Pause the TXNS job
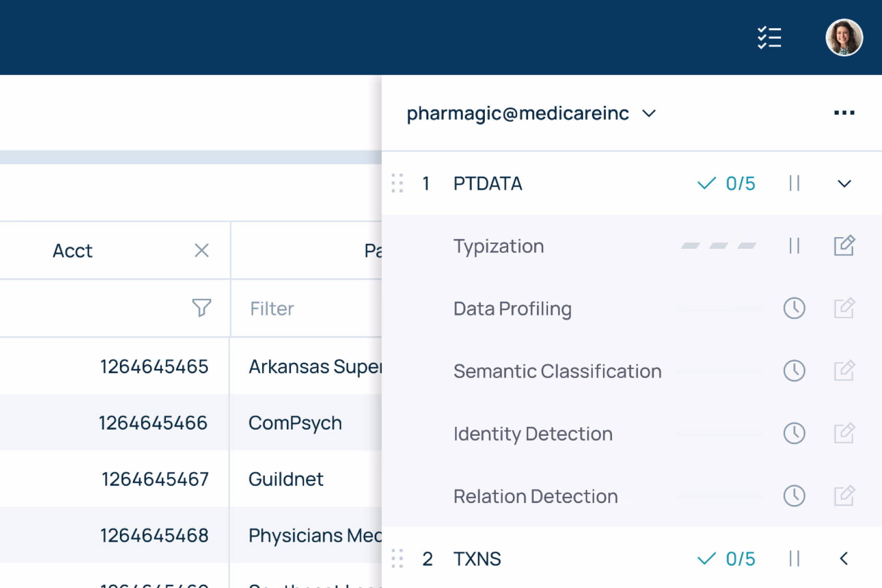 click(794, 559)
